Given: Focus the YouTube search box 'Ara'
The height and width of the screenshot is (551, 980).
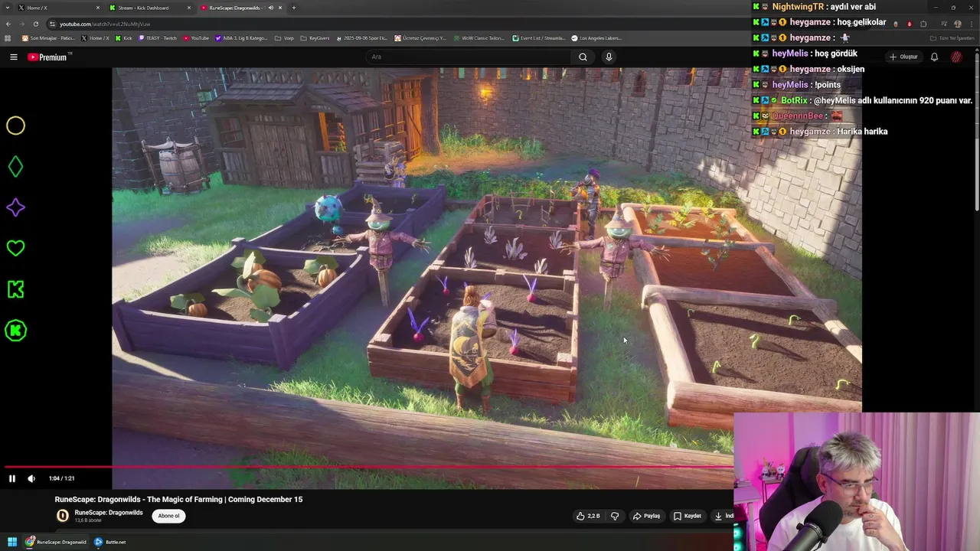Looking at the screenshot, I should (x=469, y=57).
